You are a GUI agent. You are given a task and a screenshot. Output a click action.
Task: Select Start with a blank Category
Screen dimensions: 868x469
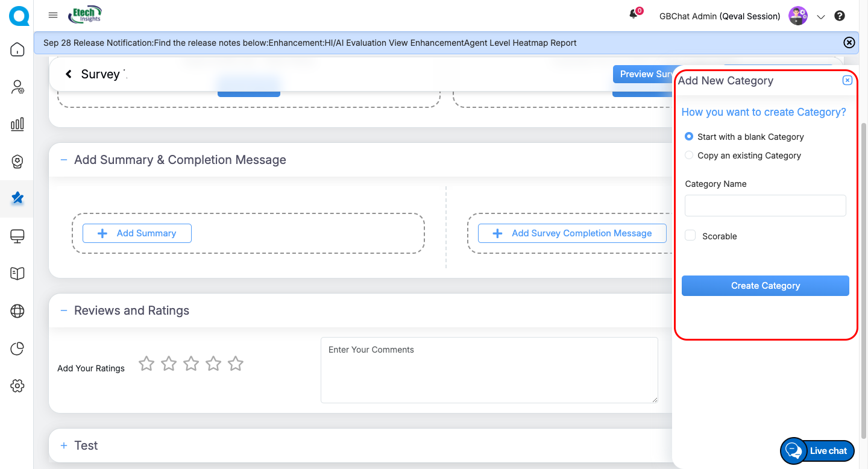(x=689, y=137)
